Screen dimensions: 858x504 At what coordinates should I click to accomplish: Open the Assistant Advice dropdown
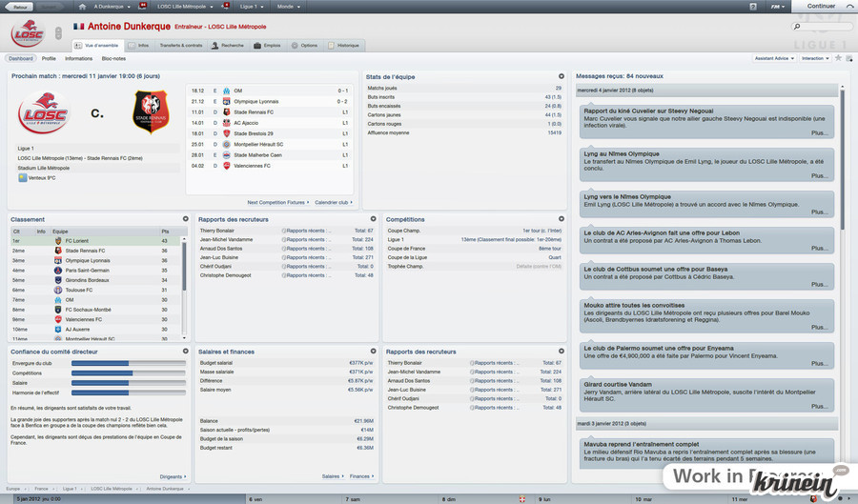774,58
